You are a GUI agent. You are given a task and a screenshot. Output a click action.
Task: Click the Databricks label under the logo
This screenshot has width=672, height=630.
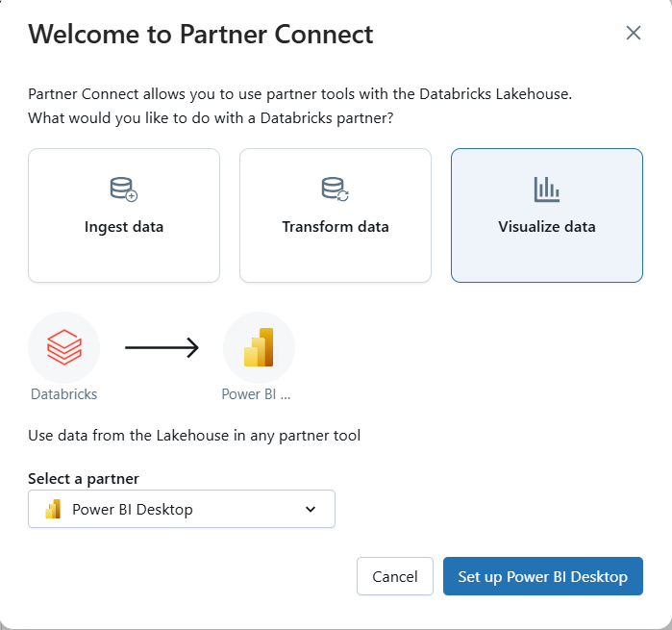[64, 394]
